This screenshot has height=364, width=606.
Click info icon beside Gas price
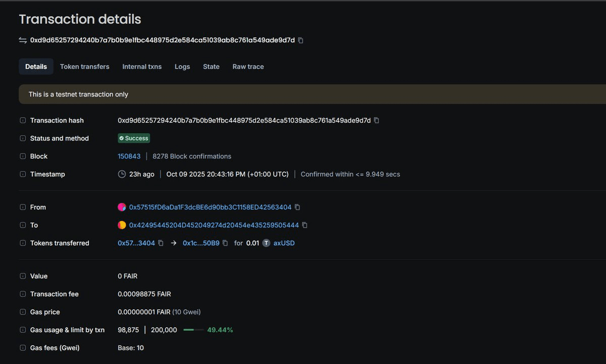click(x=23, y=312)
